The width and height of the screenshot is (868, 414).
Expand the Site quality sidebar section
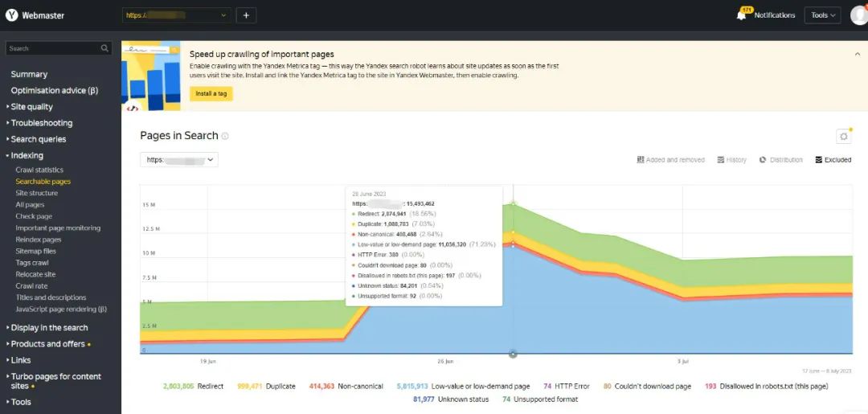tap(31, 107)
